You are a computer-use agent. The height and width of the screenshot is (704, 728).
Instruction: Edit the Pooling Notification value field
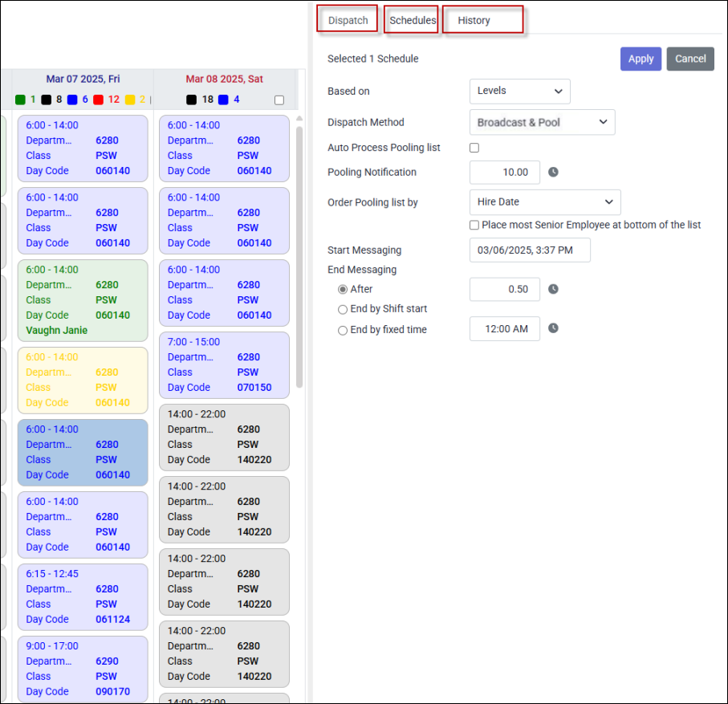coord(505,173)
